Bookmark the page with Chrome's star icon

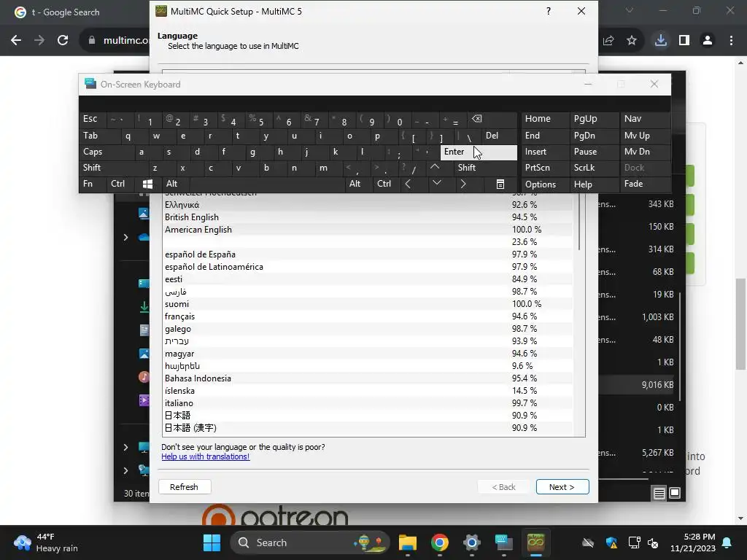click(x=632, y=41)
